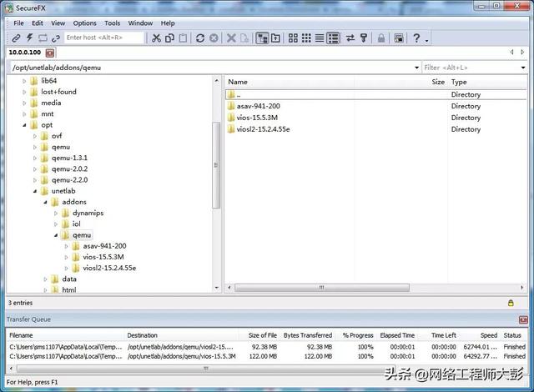Click the Enter host input field

coord(104,38)
